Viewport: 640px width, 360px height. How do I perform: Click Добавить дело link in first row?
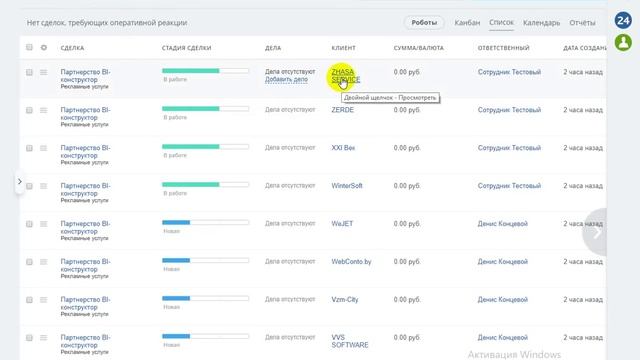(286, 80)
